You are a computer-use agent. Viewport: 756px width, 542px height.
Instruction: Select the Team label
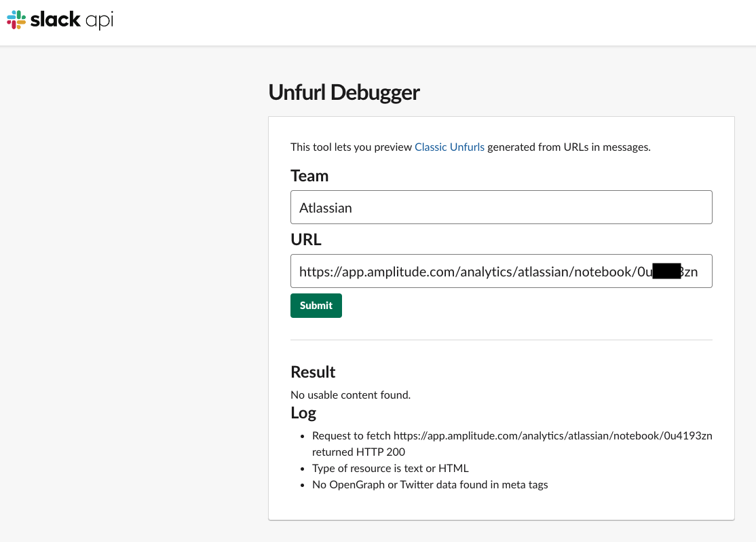pyautogui.click(x=309, y=176)
